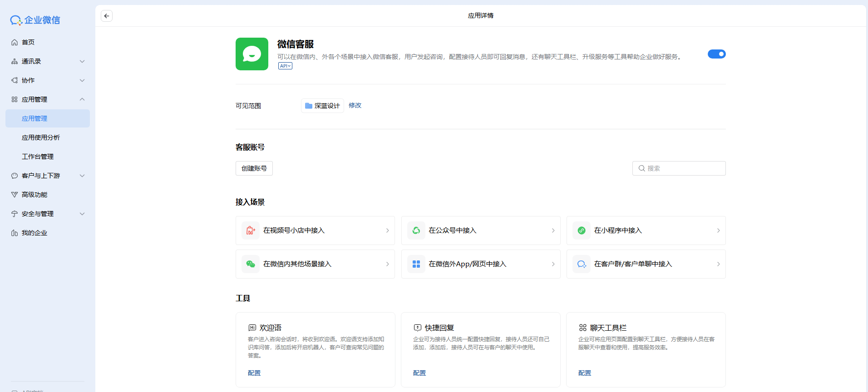Screen dimensions: 868x392
Task: Expand the 通讯录 menu chevron
Action: (x=82, y=61)
